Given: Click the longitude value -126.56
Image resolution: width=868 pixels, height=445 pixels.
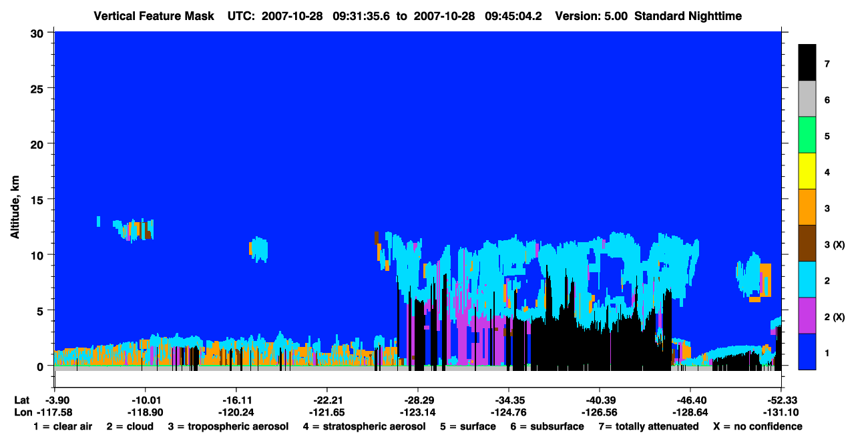Looking at the screenshot, I should click(600, 412).
